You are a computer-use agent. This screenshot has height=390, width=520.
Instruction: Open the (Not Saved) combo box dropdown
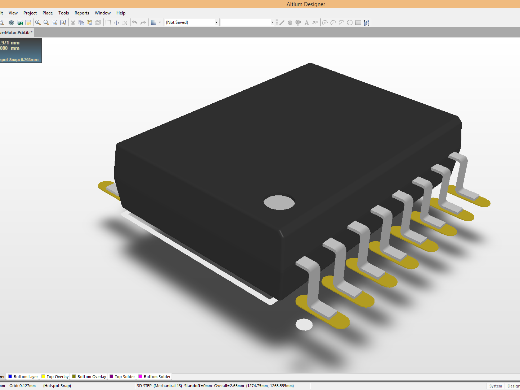(x=216, y=22)
